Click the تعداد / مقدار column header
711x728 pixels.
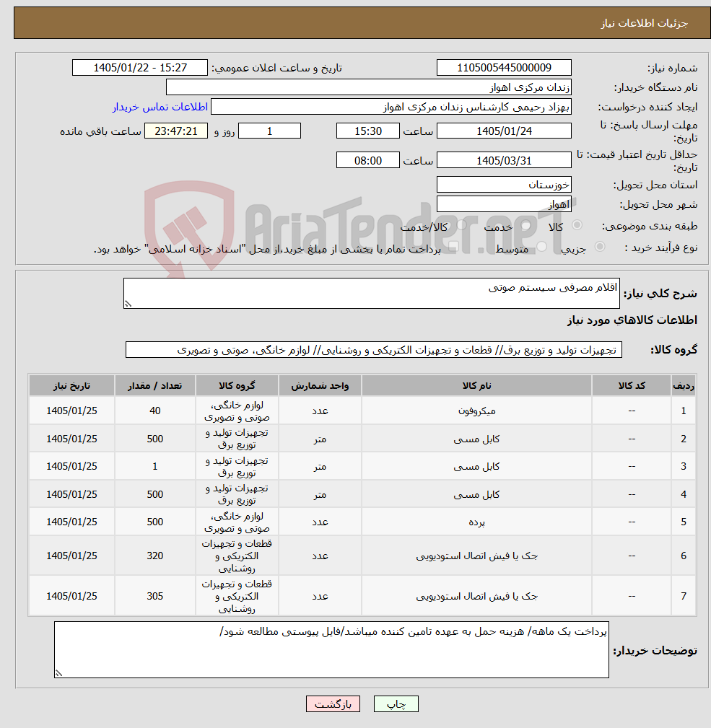tap(155, 385)
